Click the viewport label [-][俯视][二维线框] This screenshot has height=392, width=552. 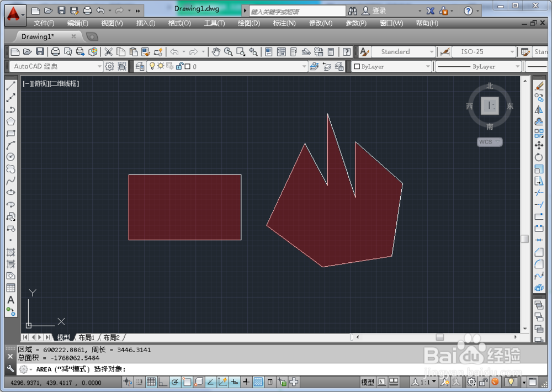[51, 84]
